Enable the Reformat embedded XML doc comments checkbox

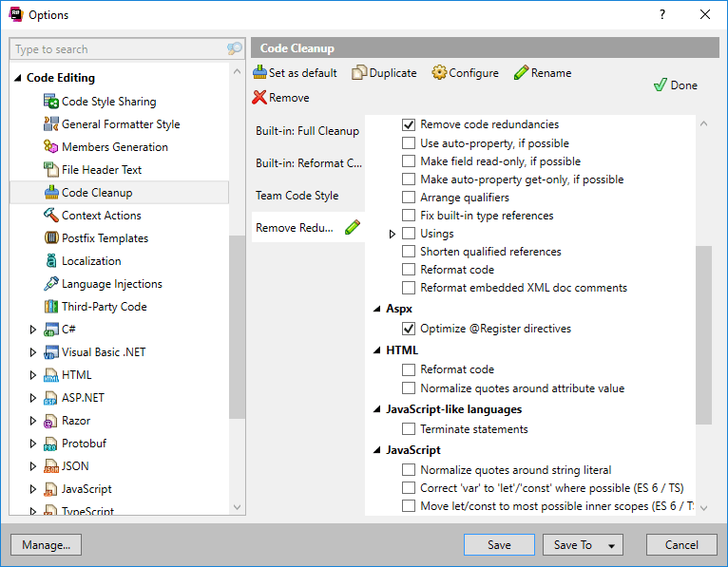409,288
